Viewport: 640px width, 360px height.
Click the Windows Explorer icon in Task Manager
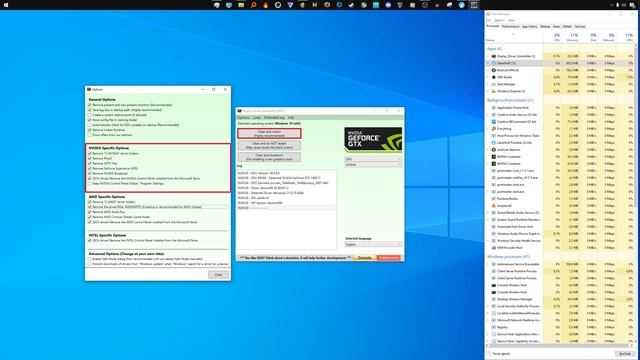pyautogui.click(x=493, y=91)
